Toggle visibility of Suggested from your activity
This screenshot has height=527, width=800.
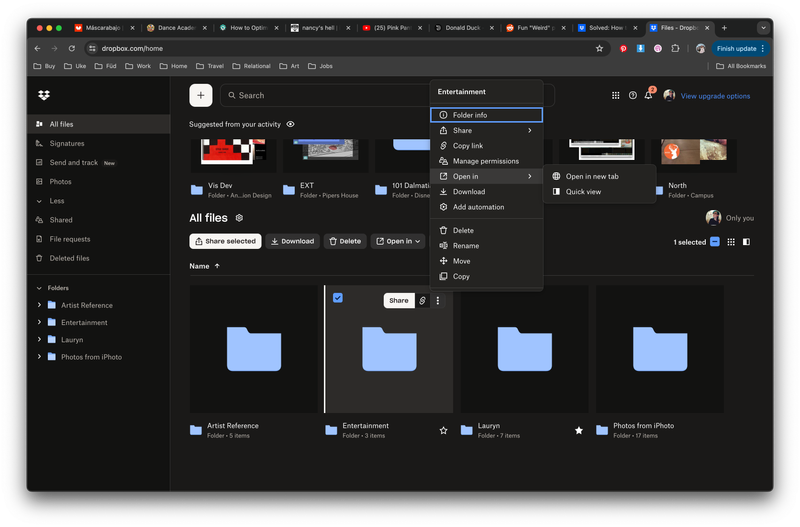click(x=290, y=124)
